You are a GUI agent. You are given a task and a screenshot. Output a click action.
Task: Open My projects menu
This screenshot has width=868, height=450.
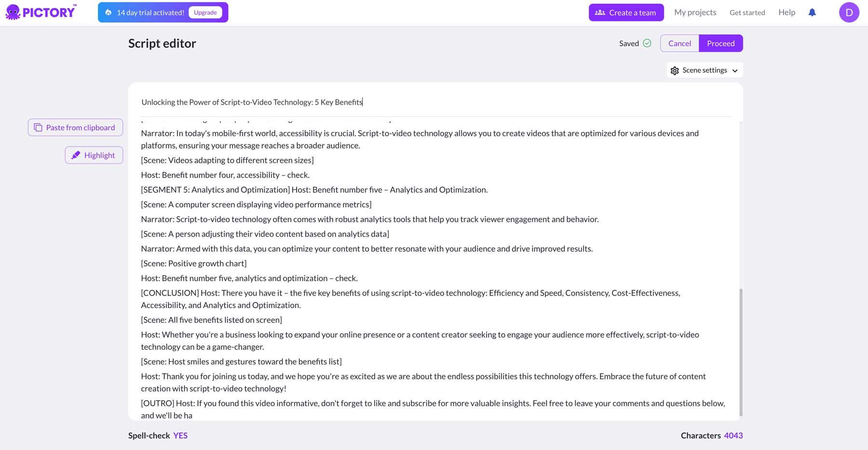(x=695, y=13)
